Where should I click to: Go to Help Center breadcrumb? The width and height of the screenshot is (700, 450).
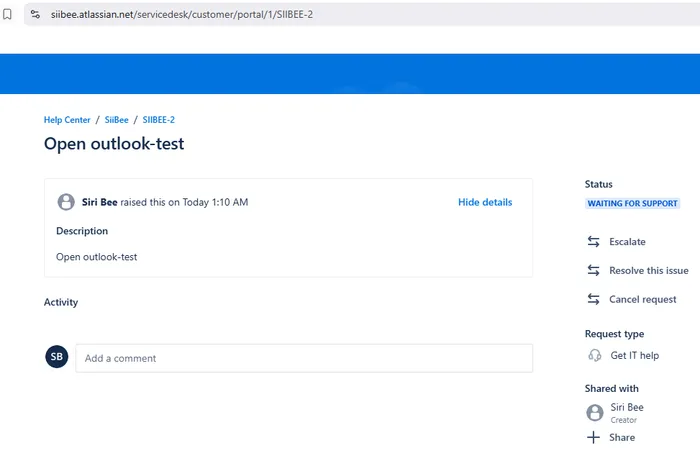tap(67, 120)
